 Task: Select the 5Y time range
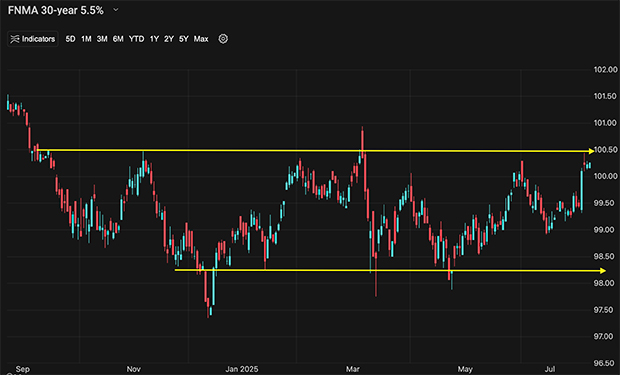point(183,39)
